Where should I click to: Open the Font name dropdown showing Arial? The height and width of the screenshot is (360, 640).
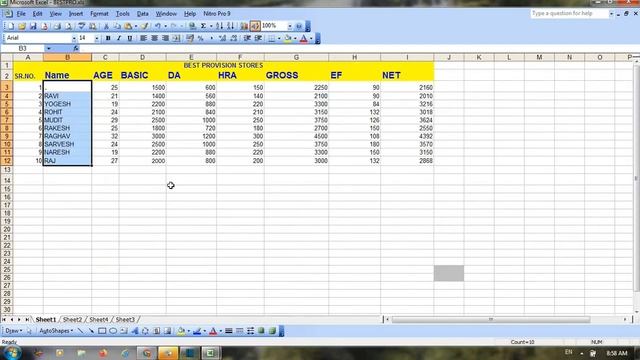pyautogui.click(x=74, y=38)
